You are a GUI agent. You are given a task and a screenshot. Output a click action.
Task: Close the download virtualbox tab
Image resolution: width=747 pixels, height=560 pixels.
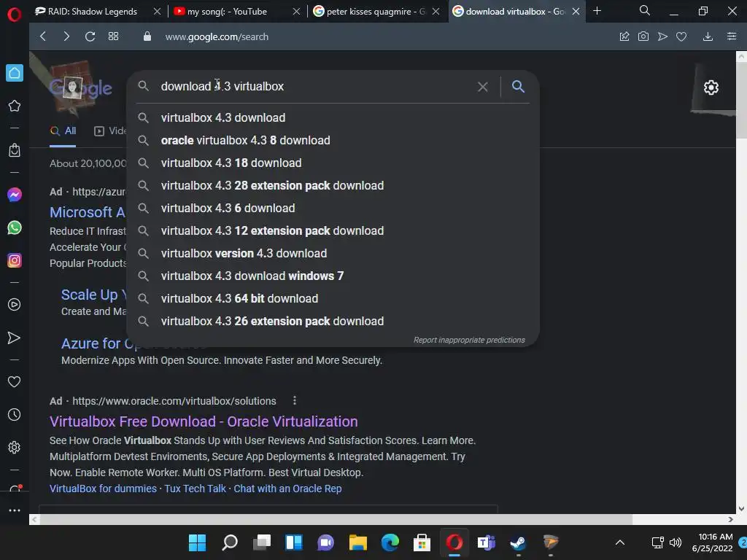pyautogui.click(x=576, y=12)
